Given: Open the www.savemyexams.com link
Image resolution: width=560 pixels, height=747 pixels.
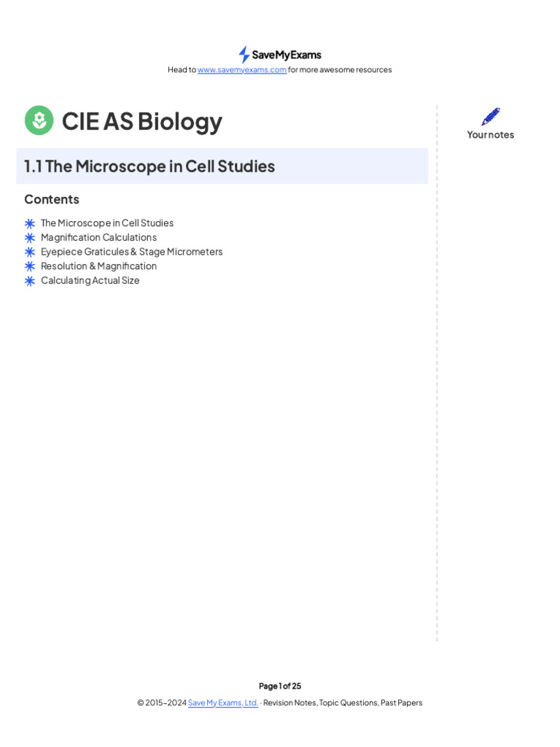Looking at the screenshot, I should pyautogui.click(x=242, y=70).
